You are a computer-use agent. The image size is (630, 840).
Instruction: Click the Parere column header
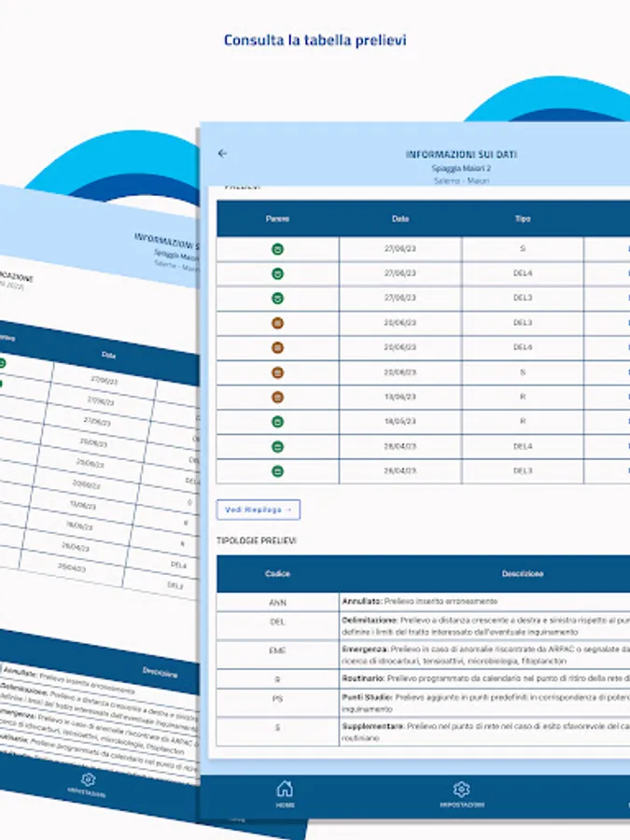pyautogui.click(x=277, y=218)
